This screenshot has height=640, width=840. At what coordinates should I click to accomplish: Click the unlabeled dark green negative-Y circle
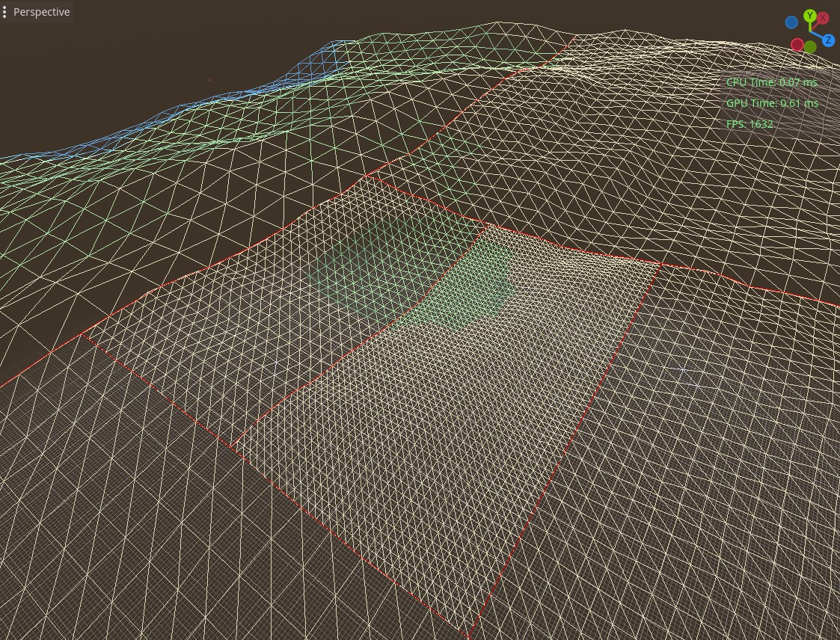pos(810,46)
